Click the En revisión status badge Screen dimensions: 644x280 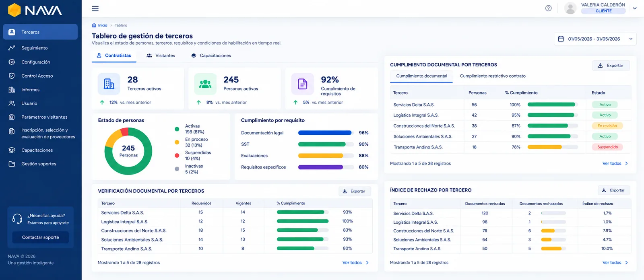(607, 126)
